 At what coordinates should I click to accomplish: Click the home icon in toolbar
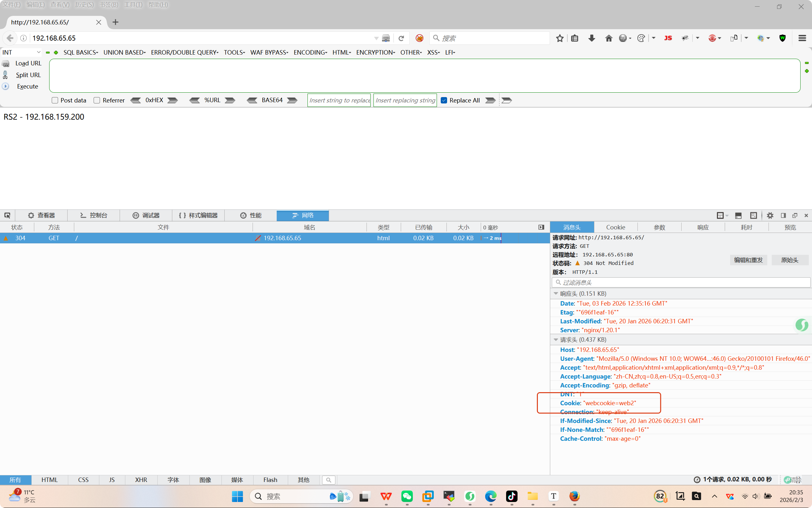pos(608,38)
